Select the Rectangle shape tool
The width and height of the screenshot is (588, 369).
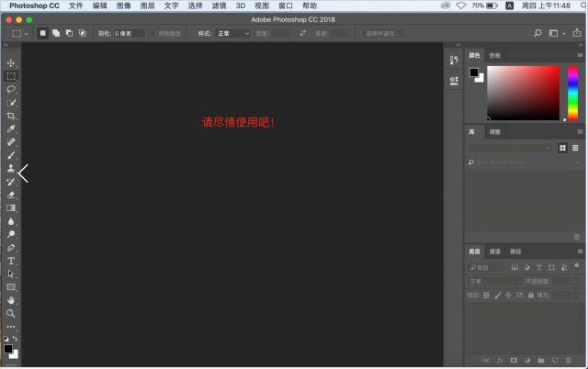tap(11, 287)
